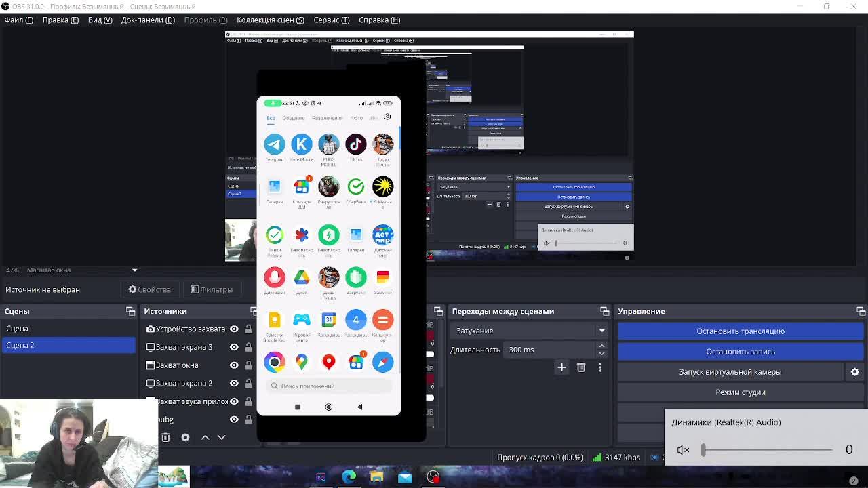The width and height of the screenshot is (868, 488).
Task: Open transition options three-dot menu
Action: coord(600,367)
